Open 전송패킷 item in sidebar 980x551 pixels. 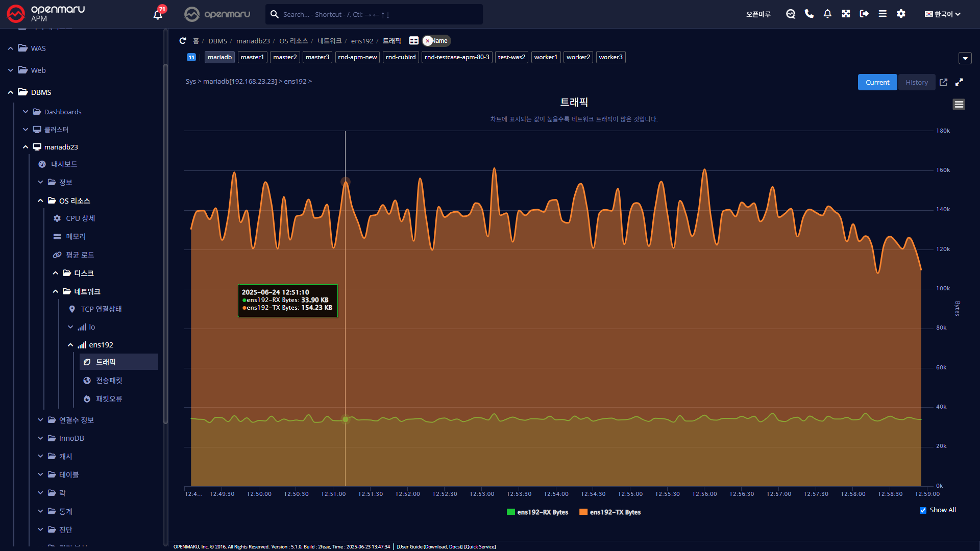click(109, 381)
